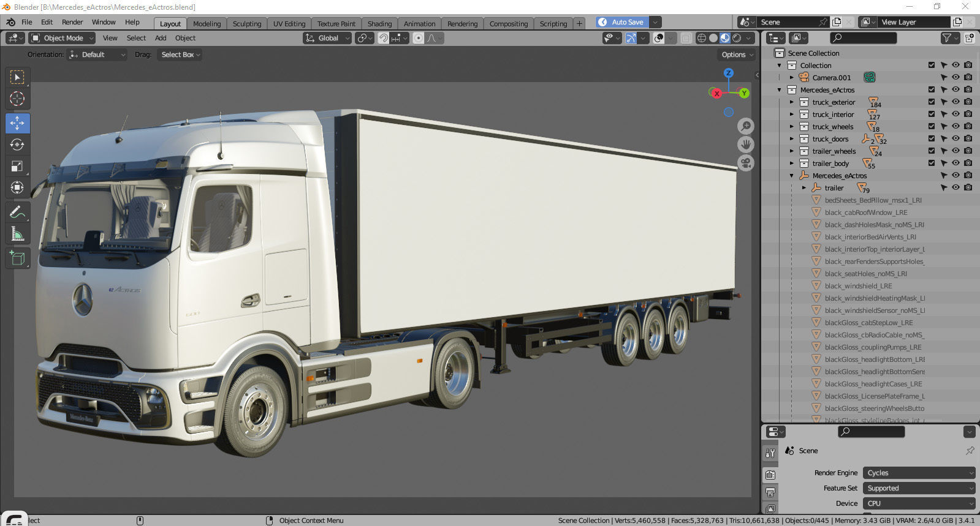Add a new workspace tab plus button

pyautogui.click(x=579, y=24)
